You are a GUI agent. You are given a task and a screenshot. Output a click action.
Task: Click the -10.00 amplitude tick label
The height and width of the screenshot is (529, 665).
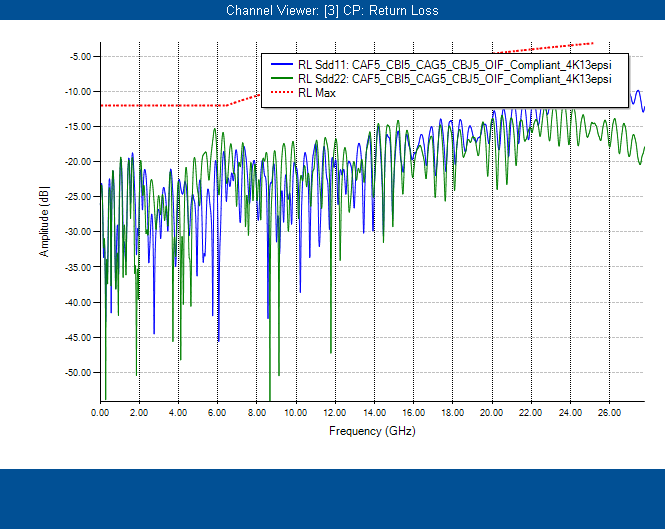pyautogui.click(x=78, y=92)
